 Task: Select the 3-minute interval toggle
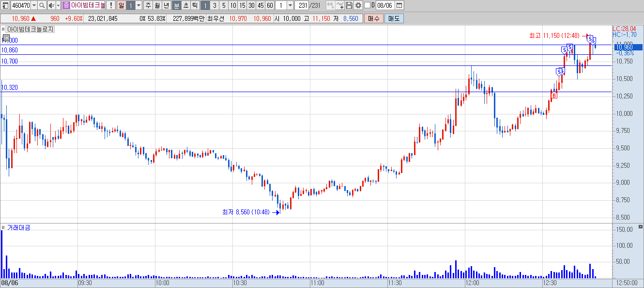(x=215, y=6)
